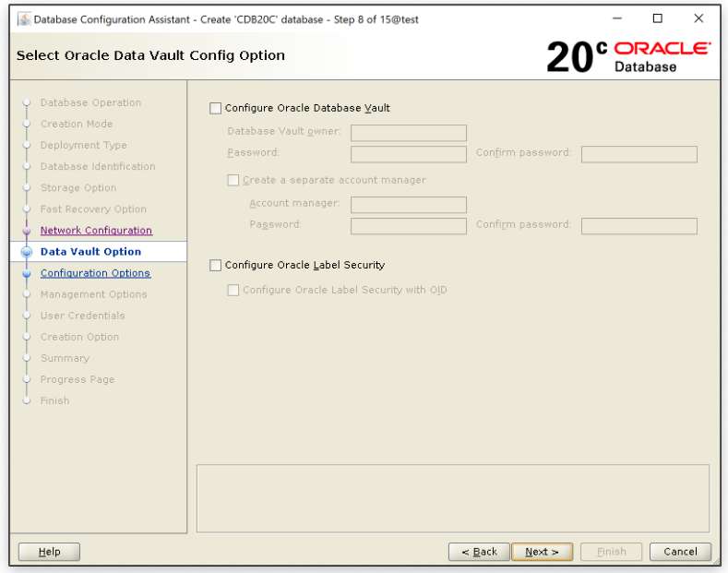Image resolution: width=728 pixels, height=573 pixels.
Task: Jump to Configuration Options step link
Action: tap(95, 273)
